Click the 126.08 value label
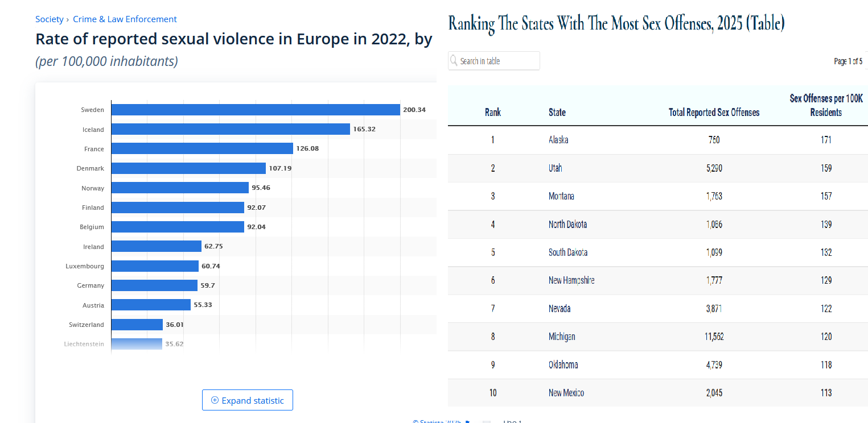 pyautogui.click(x=307, y=148)
